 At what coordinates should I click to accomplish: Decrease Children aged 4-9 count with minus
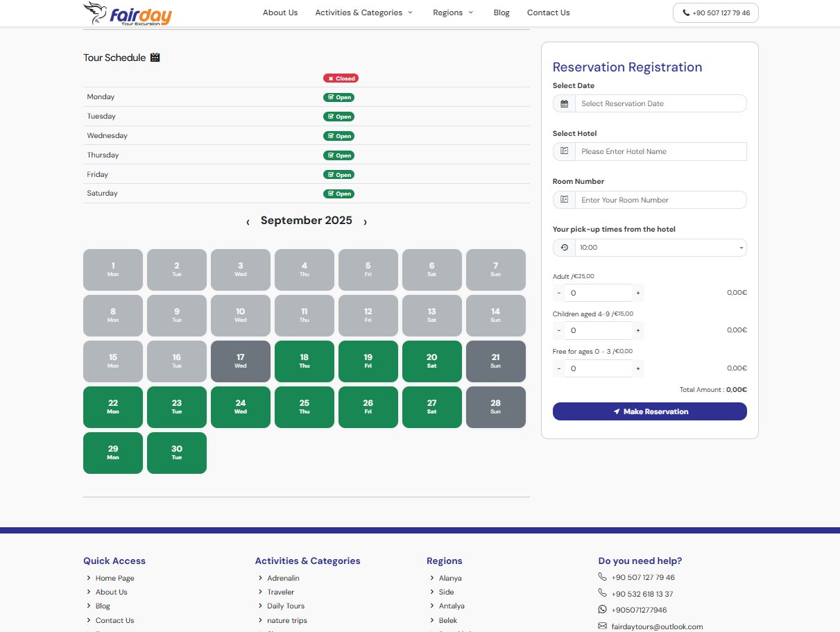558,330
